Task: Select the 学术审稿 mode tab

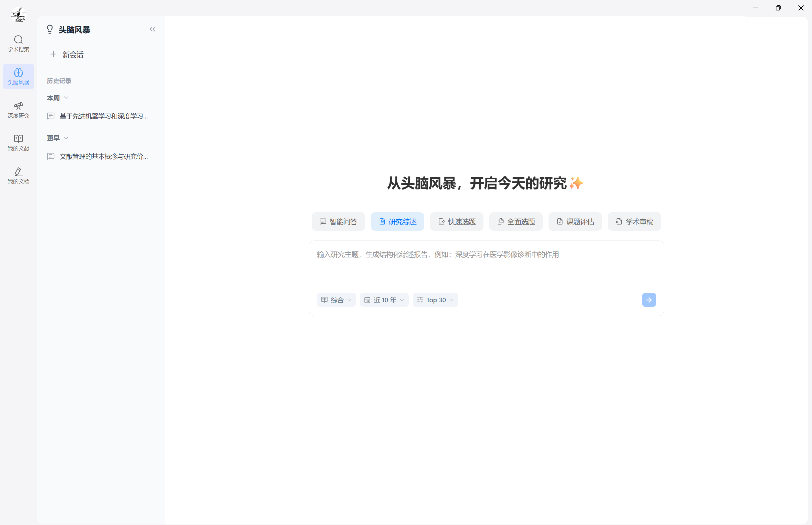Action: pos(634,222)
